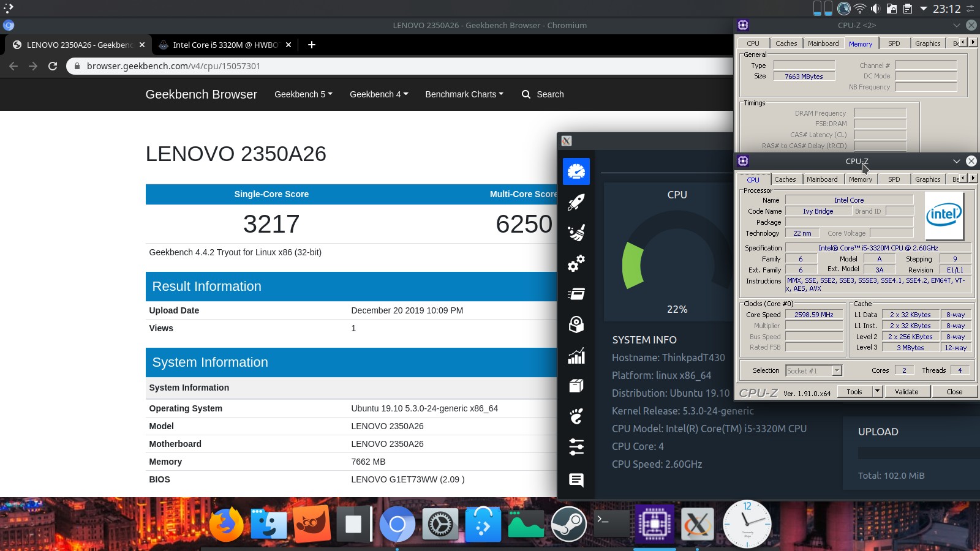
Task: Click the Validate button in CPU-Z
Action: coord(907,392)
